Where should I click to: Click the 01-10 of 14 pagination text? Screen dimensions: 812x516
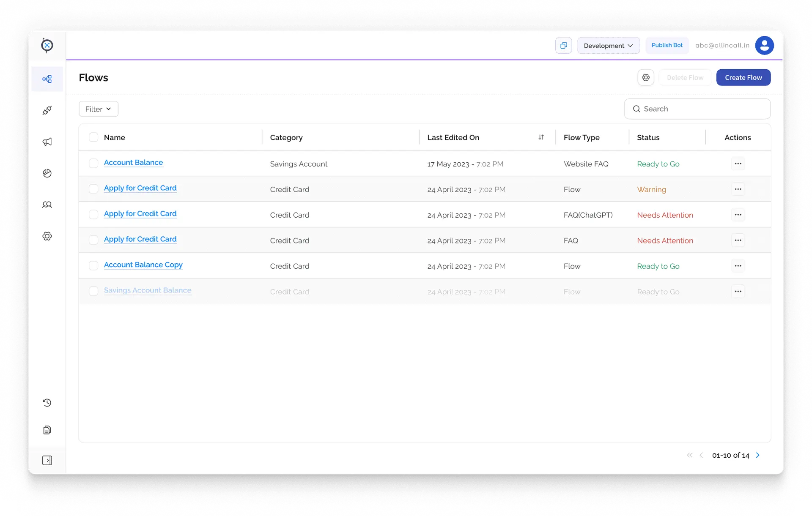[730, 456]
